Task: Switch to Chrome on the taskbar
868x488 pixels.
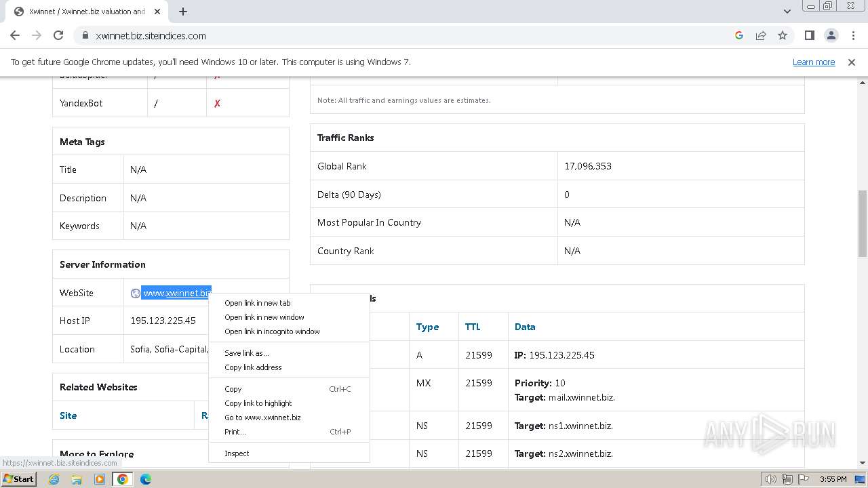Action: (x=123, y=479)
